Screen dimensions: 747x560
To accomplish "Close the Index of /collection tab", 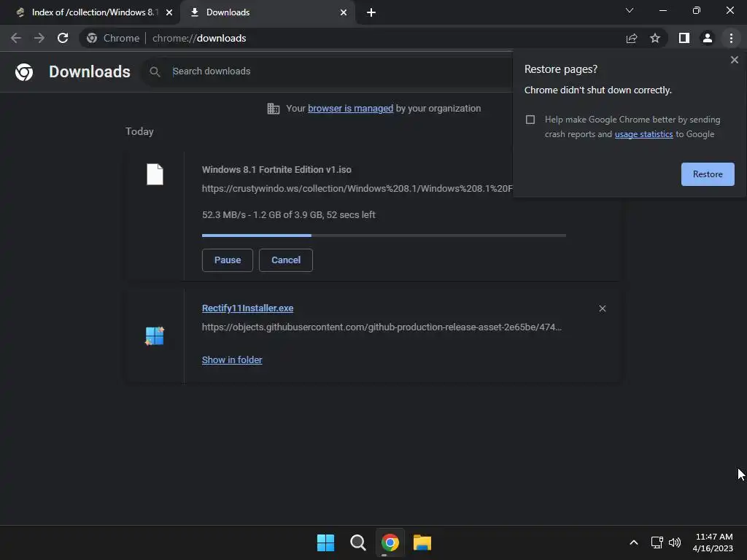I will tap(169, 12).
